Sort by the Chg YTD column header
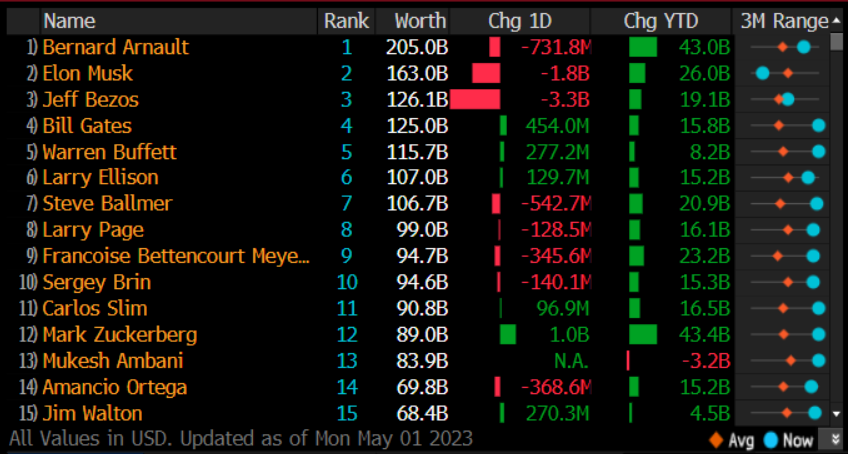 [x=661, y=21]
